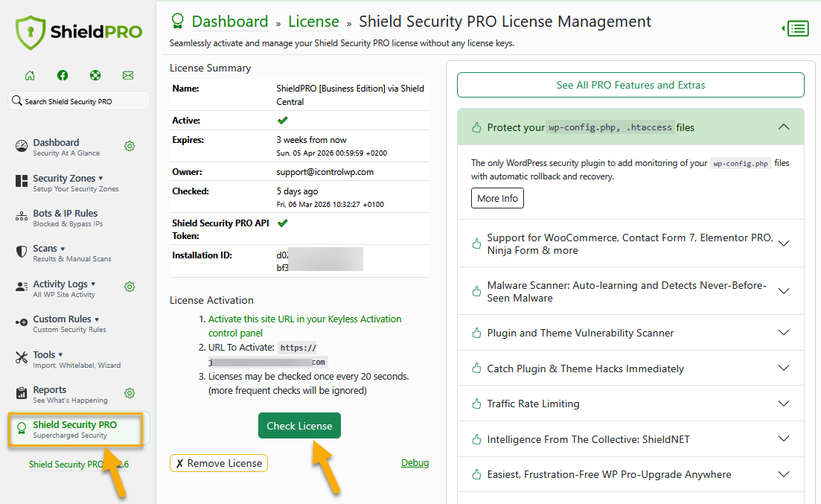Screen dimensions: 821x504
Task: Click the Shield Security PRO version link
Action: pyautogui.click(x=79, y=465)
